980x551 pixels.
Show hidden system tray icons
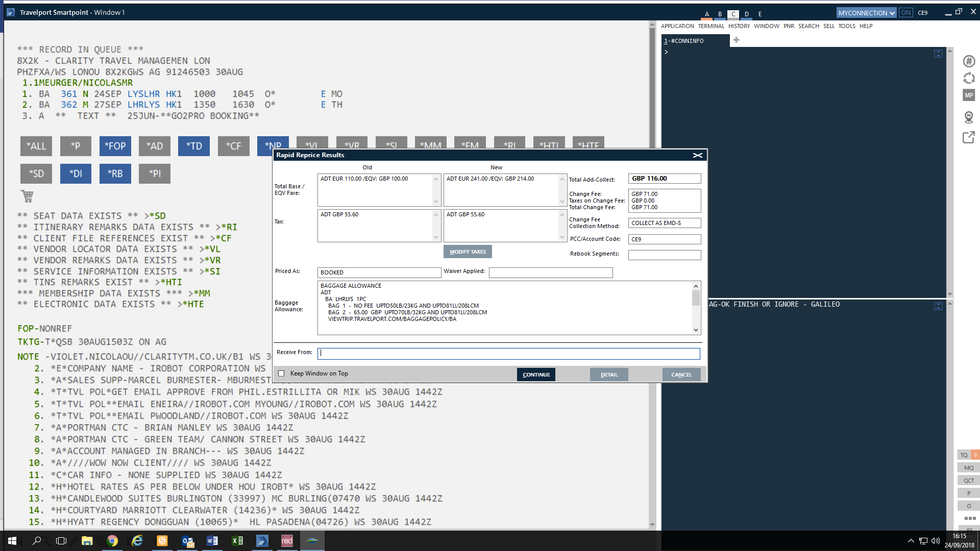click(x=911, y=541)
